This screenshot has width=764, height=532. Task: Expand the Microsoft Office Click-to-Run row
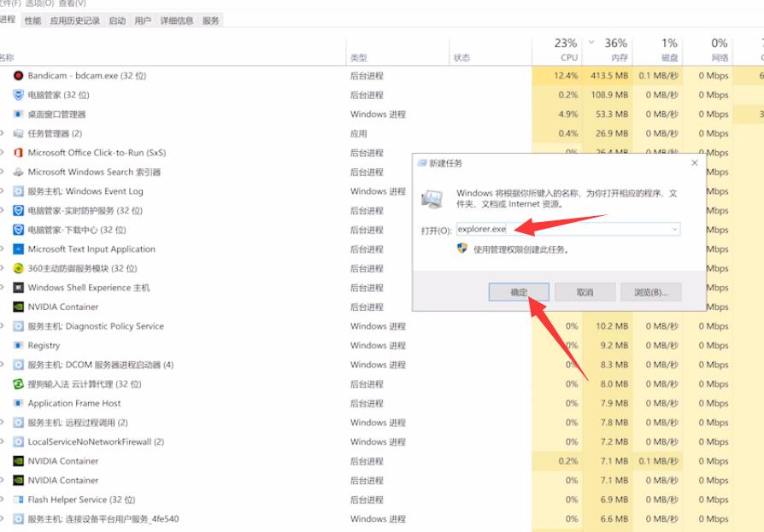point(2,153)
